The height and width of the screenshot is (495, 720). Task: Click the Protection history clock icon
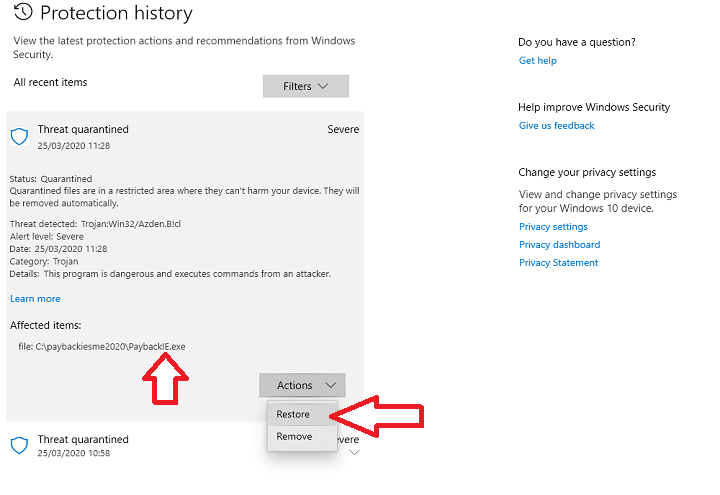click(x=23, y=13)
